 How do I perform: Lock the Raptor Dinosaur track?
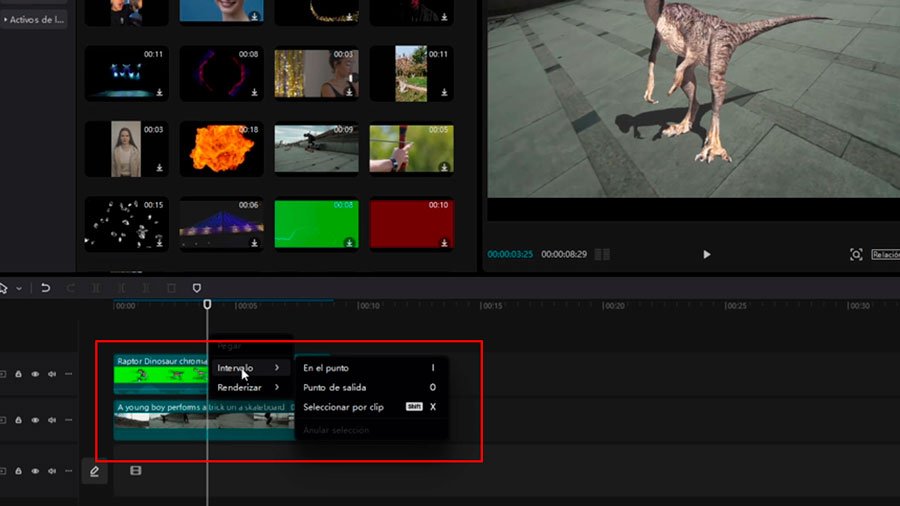click(x=18, y=374)
